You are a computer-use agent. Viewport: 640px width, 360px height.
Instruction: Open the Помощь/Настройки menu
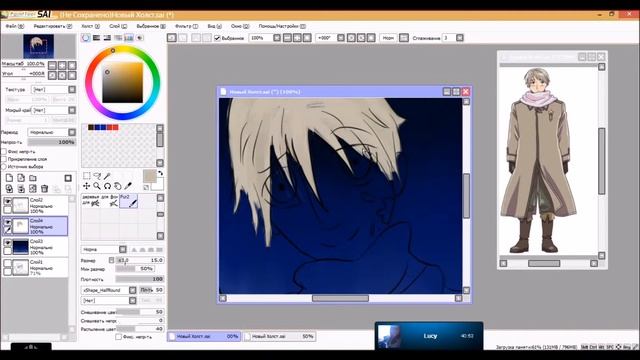282,26
